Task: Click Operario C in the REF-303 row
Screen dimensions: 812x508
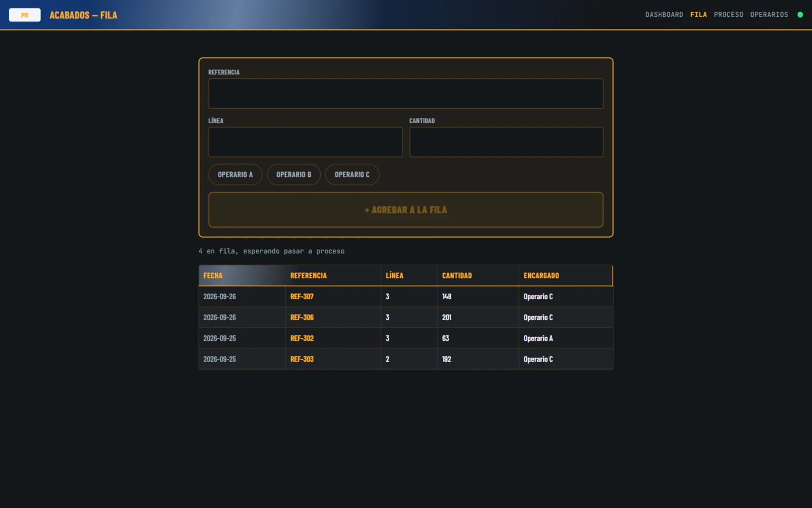Action: pos(538,359)
